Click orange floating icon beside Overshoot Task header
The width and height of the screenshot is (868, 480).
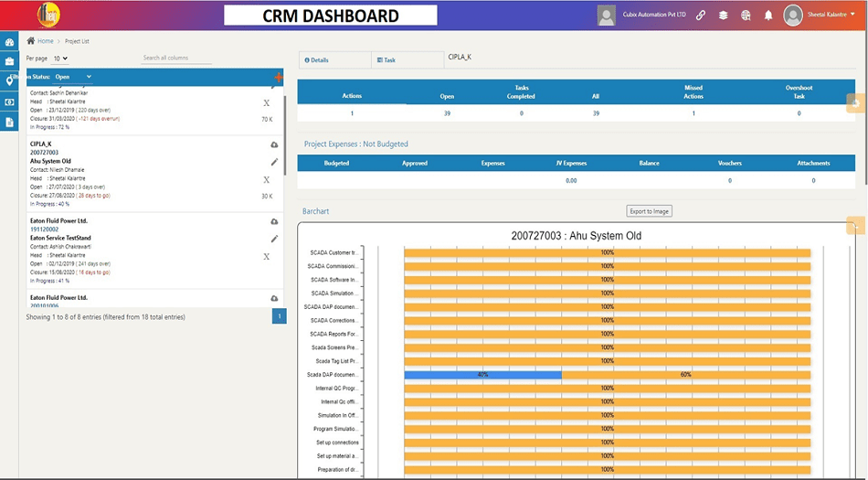[856, 103]
